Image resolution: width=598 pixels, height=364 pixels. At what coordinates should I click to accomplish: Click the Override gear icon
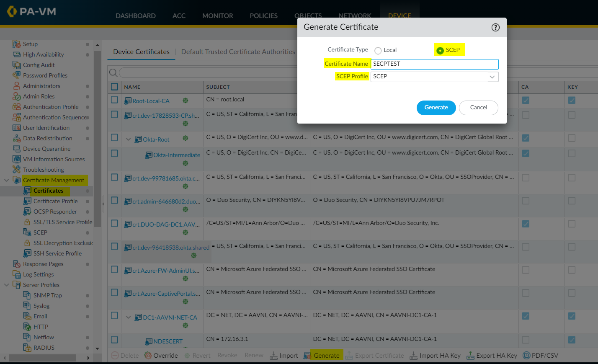148,356
